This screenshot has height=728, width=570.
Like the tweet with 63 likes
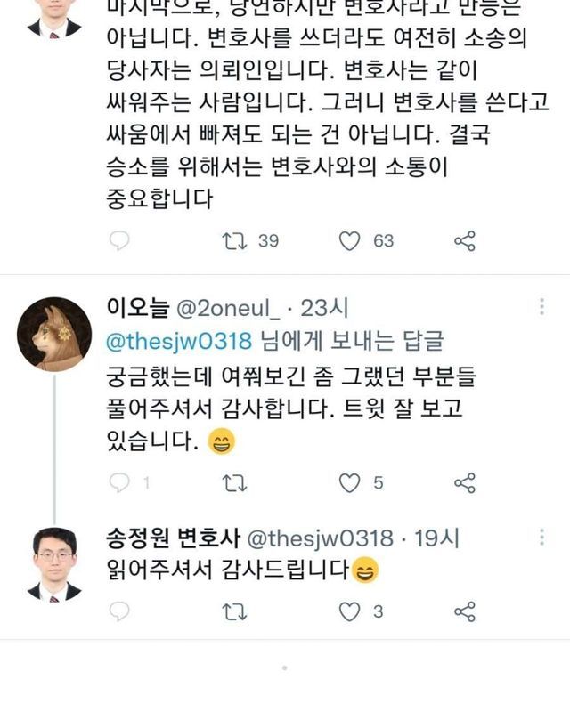pos(352,240)
